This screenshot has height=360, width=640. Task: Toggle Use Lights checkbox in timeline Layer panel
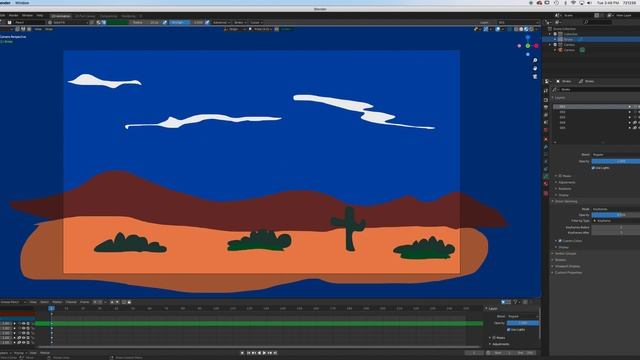(x=509, y=329)
